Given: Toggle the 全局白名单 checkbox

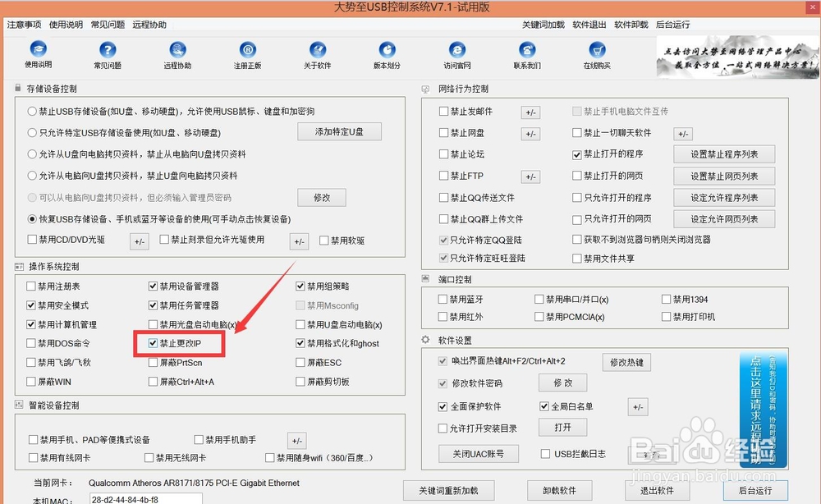Looking at the screenshot, I should [544, 406].
